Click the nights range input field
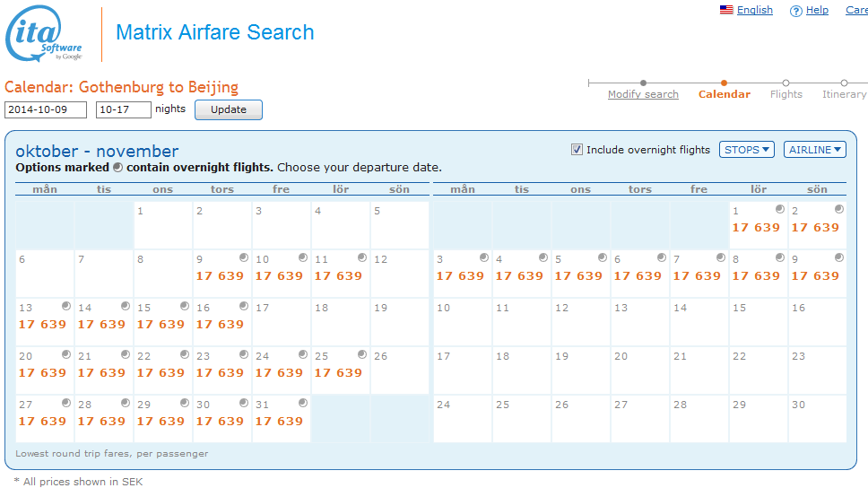This screenshot has height=488, width=868. coord(123,109)
